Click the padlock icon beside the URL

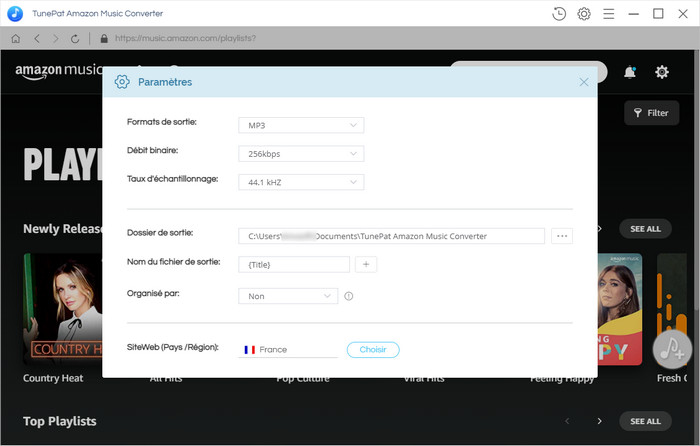pos(104,38)
